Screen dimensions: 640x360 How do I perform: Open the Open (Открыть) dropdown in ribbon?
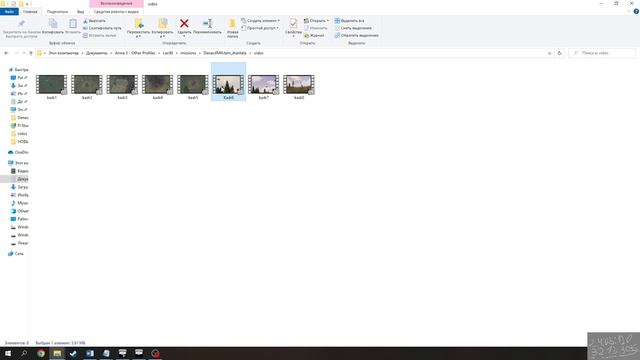pyautogui.click(x=316, y=21)
